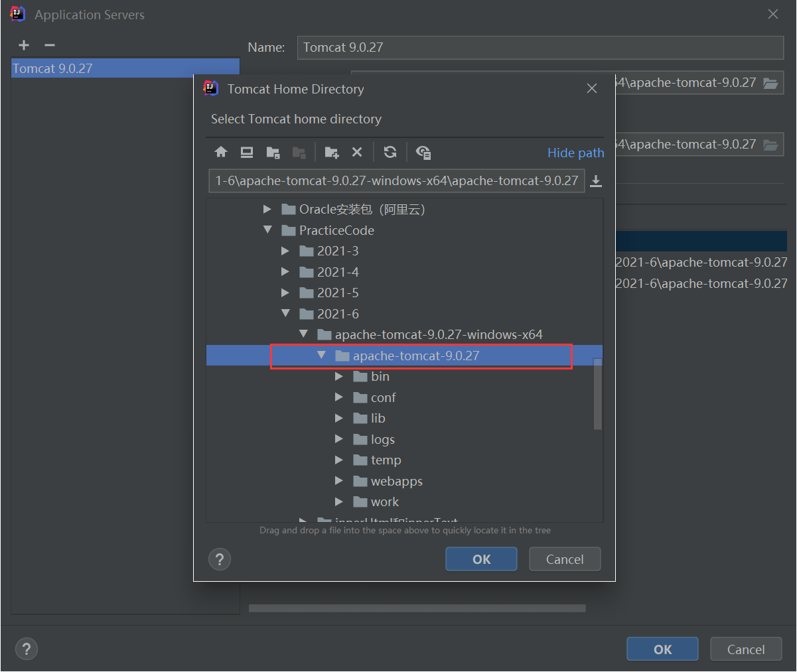Remove selected server with minus icon
This screenshot has width=797, height=672.
50,45
